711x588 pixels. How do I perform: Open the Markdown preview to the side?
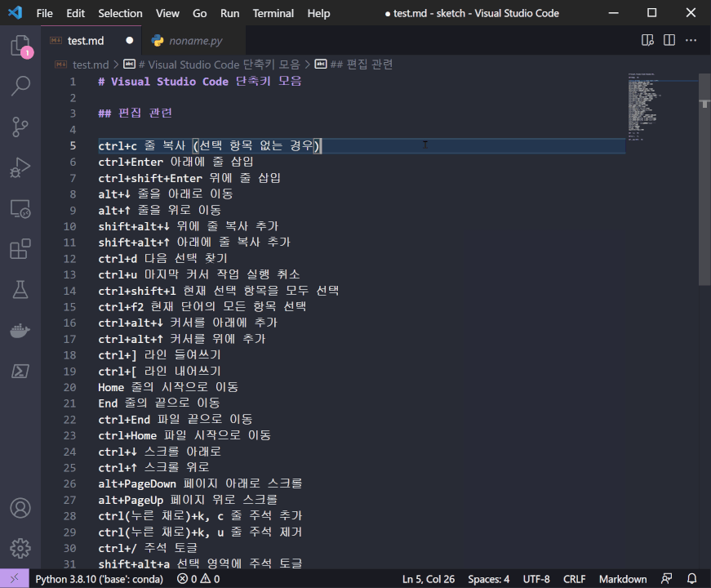pyautogui.click(x=647, y=40)
